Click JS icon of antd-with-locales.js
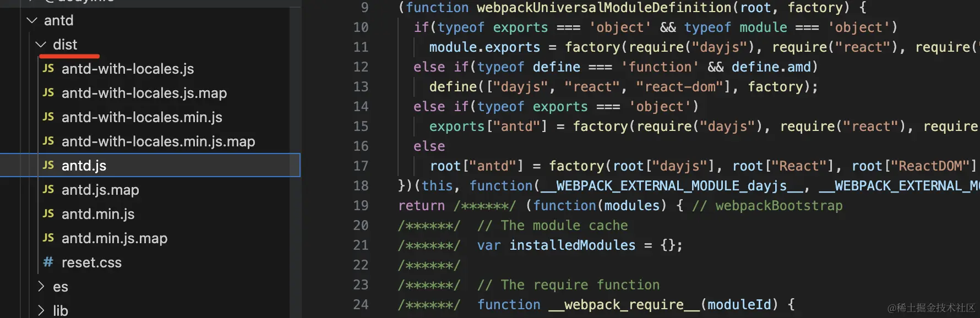The height and width of the screenshot is (318, 980). pos(48,68)
